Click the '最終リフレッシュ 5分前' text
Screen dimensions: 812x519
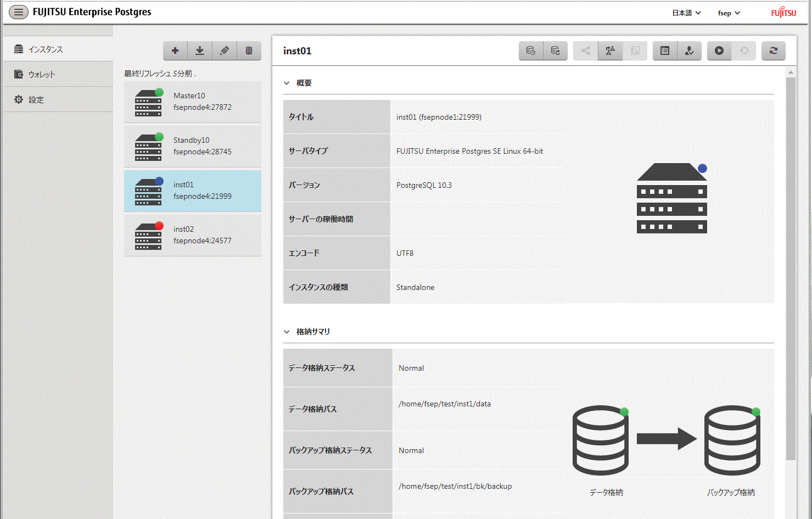point(158,73)
